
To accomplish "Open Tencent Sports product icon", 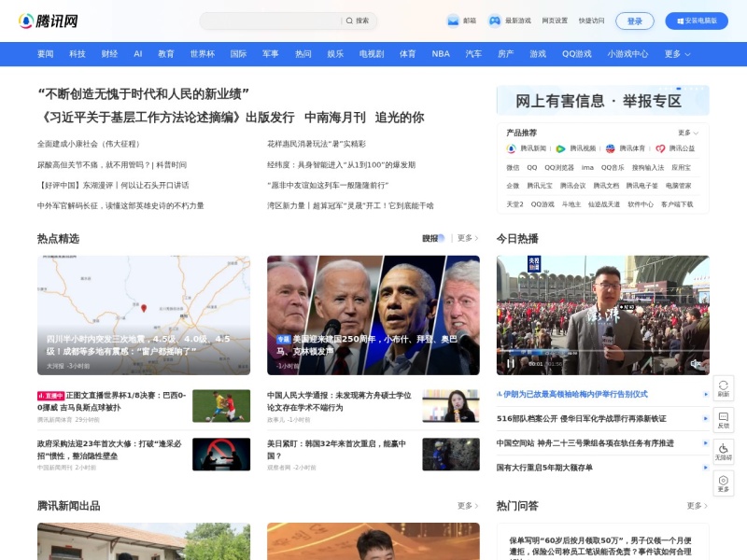I will click(x=611, y=148).
